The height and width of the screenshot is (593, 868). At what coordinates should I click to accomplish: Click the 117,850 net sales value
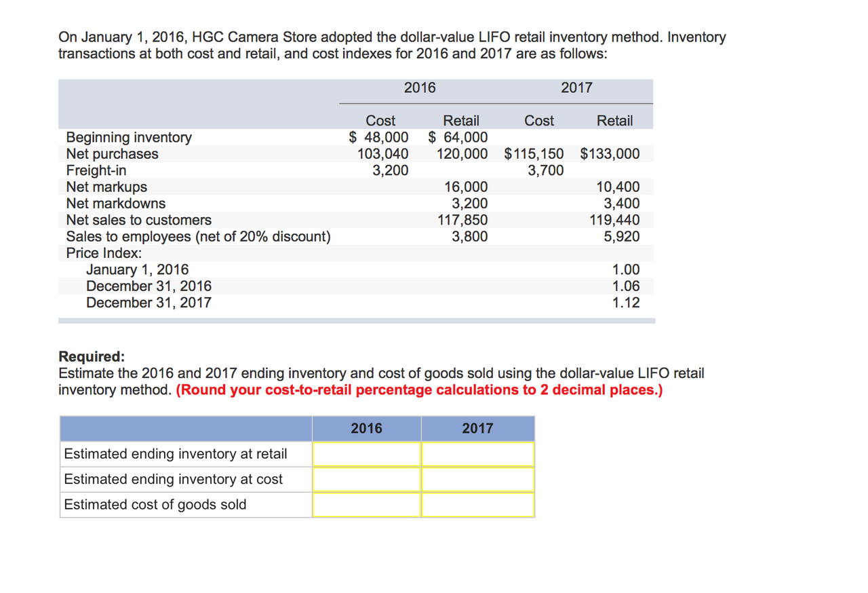pyautogui.click(x=462, y=220)
